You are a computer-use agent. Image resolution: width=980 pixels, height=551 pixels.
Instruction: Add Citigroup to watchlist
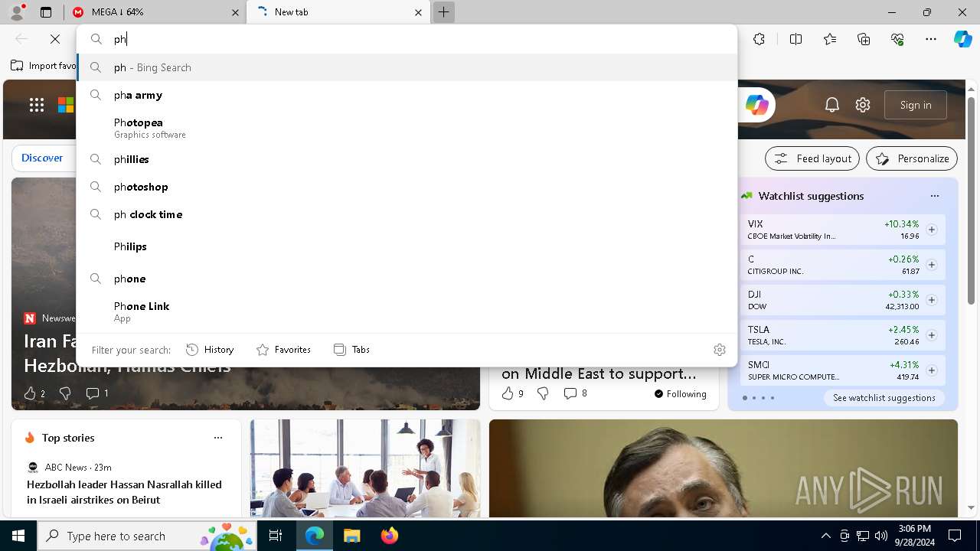coord(932,265)
